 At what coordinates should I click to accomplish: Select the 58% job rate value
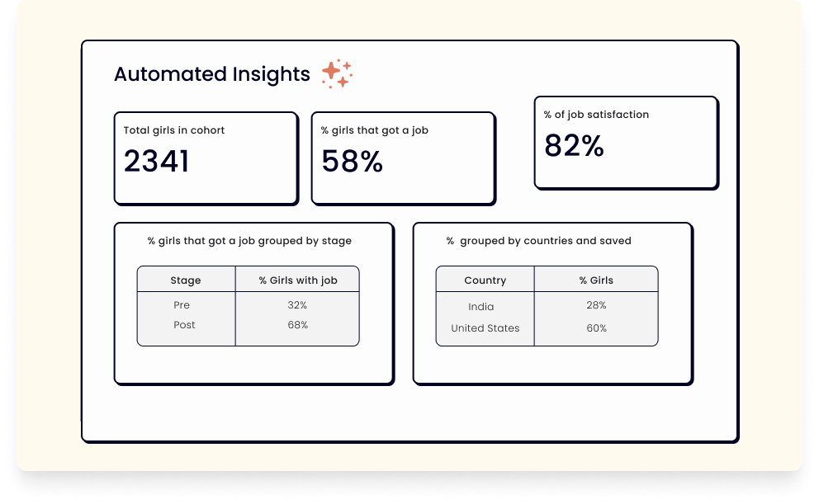(352, 161)
